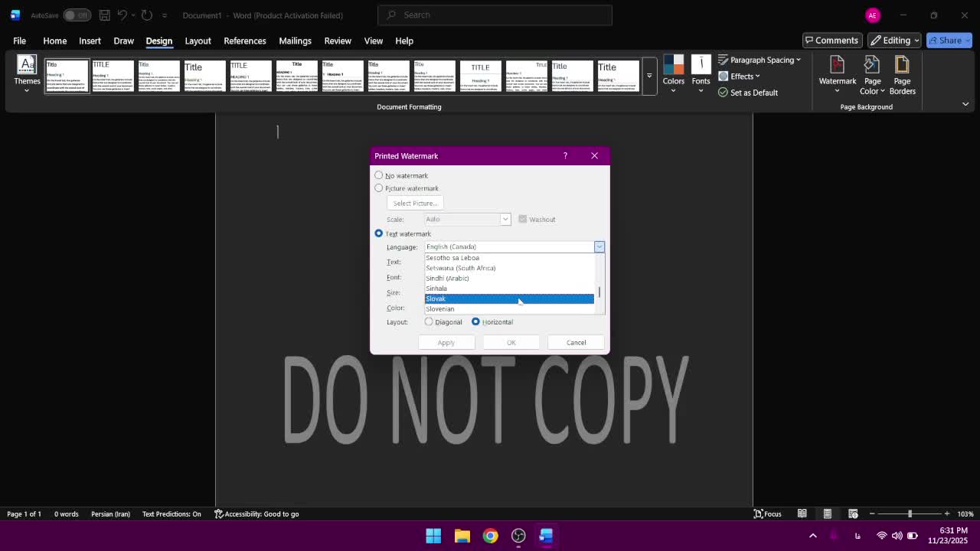Select the No watermark option
The image size is (980, 551).
pos(379,175)
